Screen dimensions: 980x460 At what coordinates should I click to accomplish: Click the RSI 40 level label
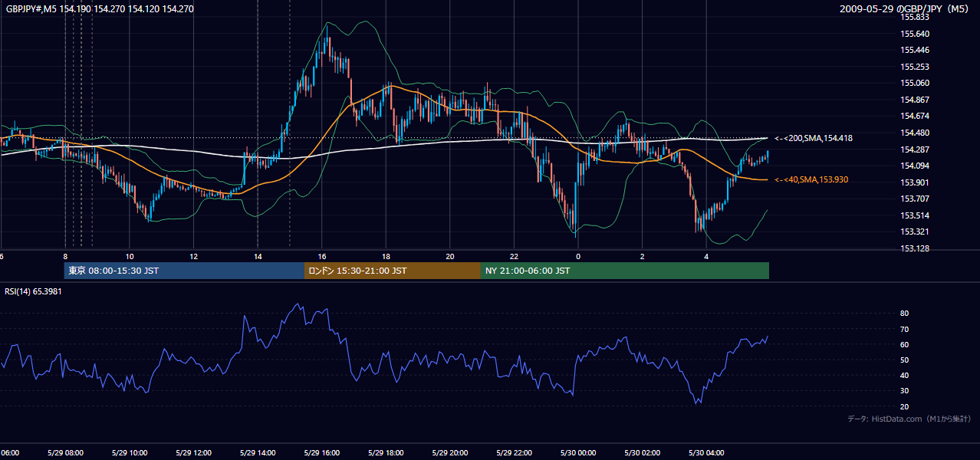pyautogui.click(x=905, y=375)
